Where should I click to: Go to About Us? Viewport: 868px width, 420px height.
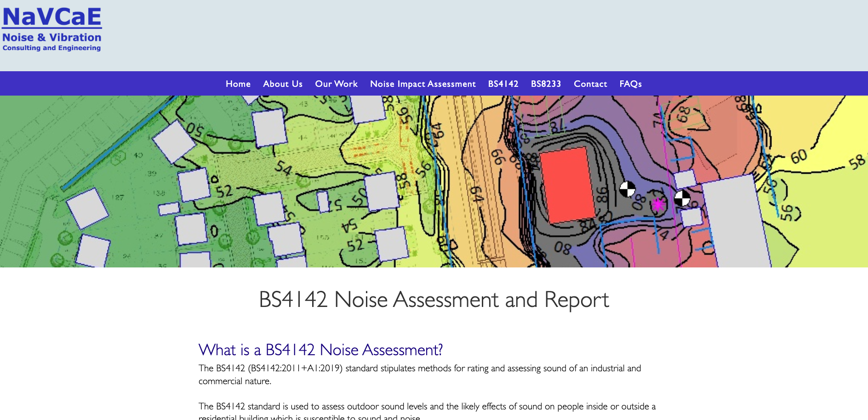[x=282, y=84]
